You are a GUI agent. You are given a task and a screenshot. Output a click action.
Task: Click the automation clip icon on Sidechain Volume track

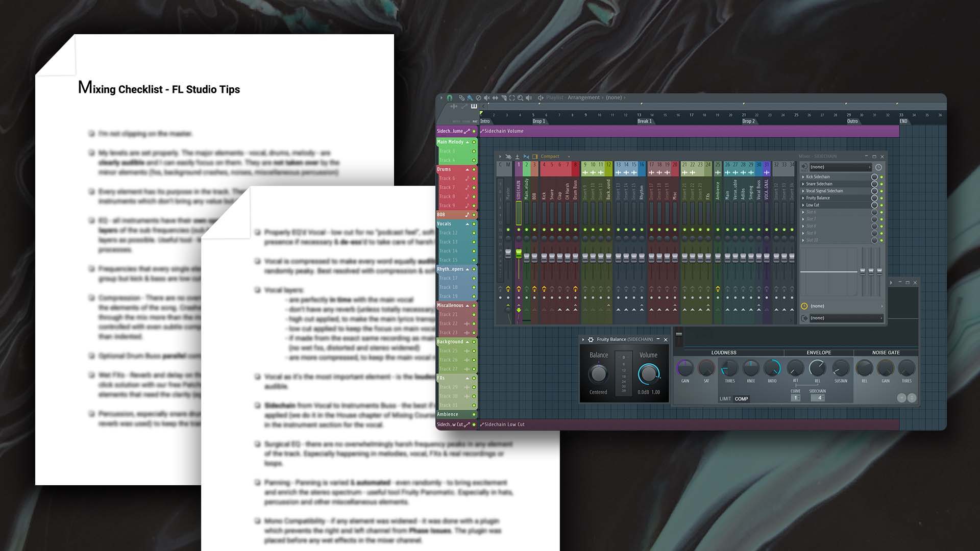point(467,131)
